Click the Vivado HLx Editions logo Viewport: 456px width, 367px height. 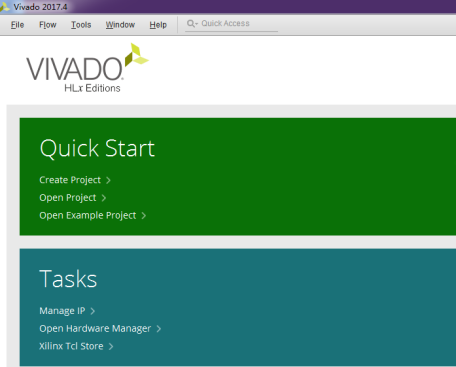tap(87, 68)
